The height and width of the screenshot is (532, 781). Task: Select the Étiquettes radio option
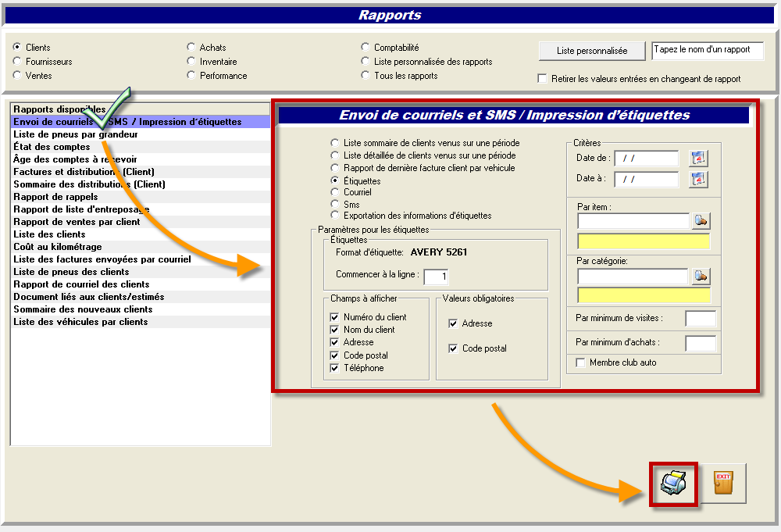click(335, 180)
